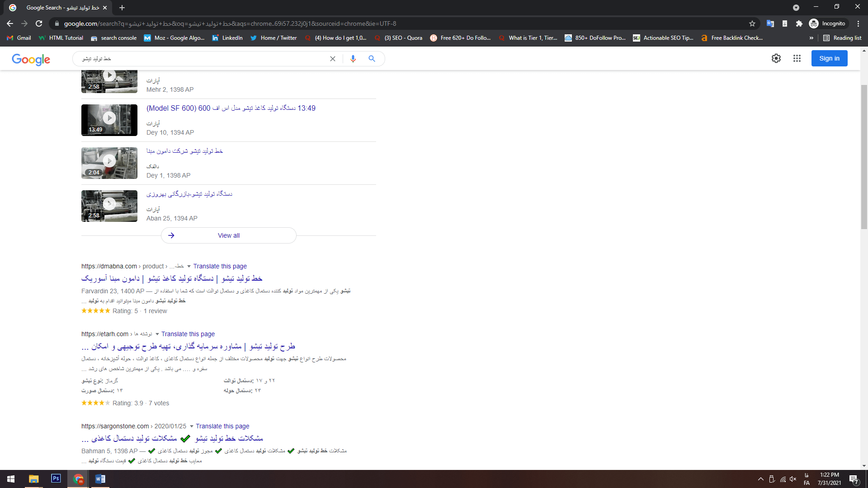Open the Moz - Google Algo bookmark
The width and height of the screenshot is (868, 488).
(x=174, y=38)
